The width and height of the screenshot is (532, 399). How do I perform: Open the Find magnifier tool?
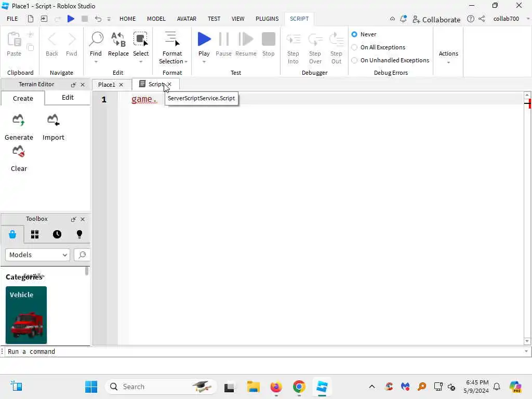pos(96,39)
